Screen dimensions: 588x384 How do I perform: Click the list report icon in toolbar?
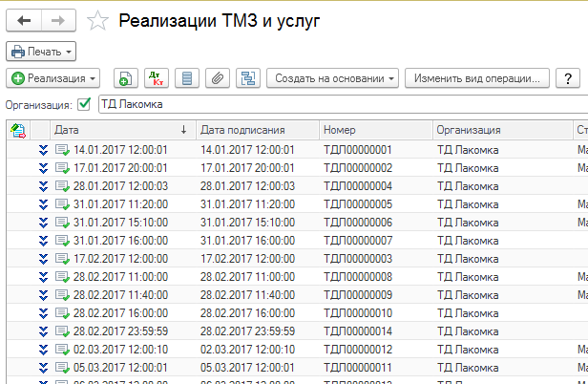tap(188, 77)
